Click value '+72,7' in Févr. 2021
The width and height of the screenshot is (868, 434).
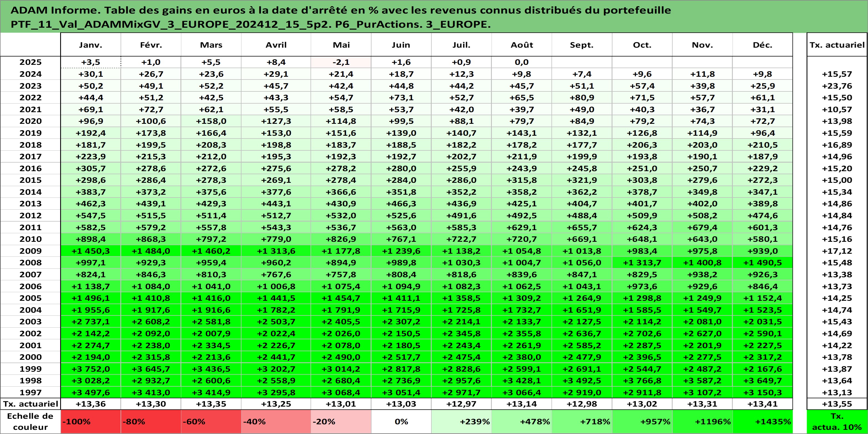[151, 109]
